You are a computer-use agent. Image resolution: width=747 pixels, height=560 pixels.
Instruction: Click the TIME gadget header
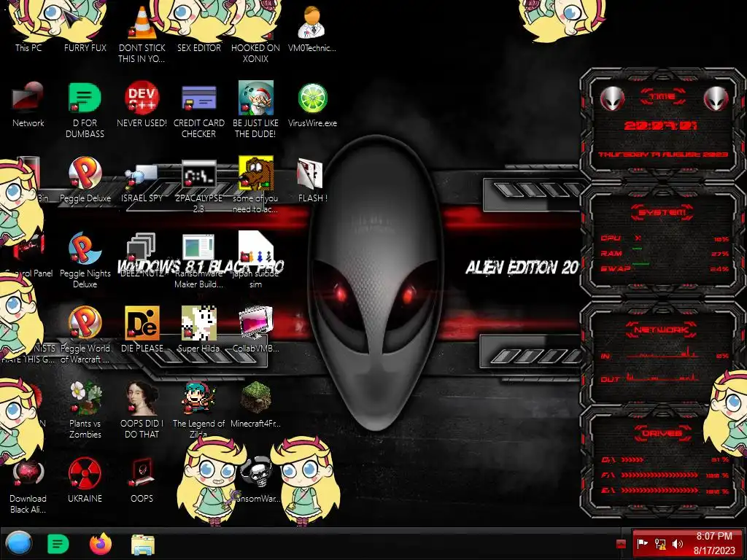[662, 96]
